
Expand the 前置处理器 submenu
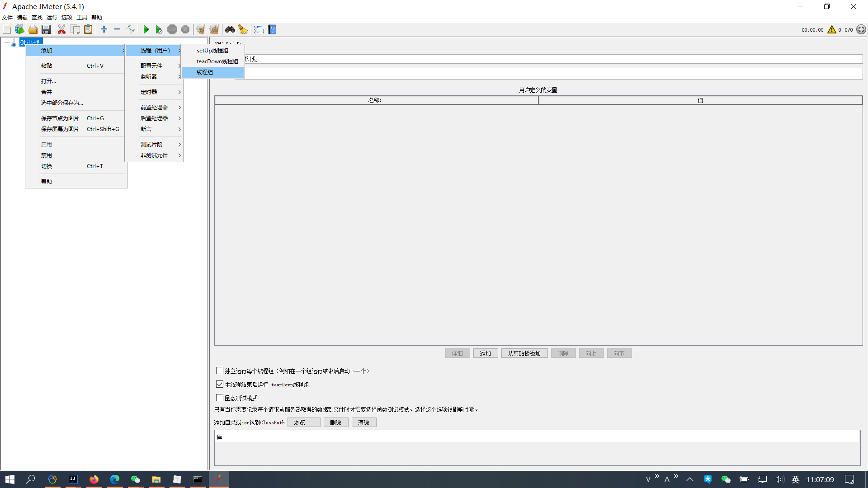click(154, 107)
